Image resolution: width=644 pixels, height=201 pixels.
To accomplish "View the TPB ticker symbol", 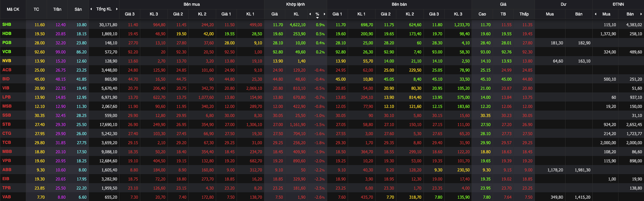I will (6, 188).
